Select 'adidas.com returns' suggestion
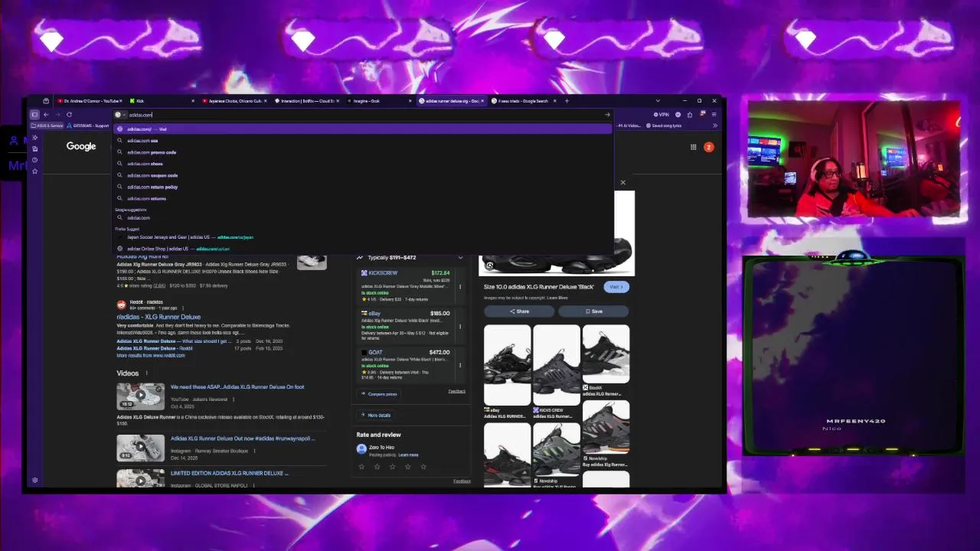 (x=364, y=198)
